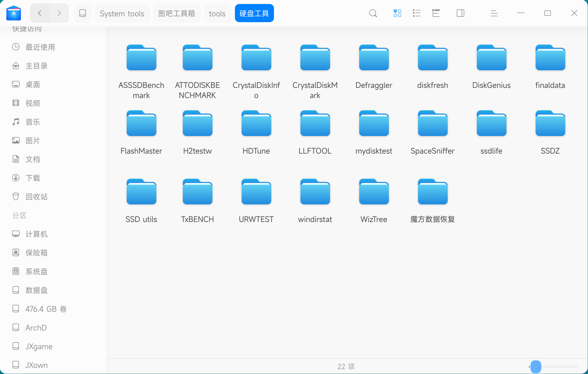Switch to list view

[417, 13]
